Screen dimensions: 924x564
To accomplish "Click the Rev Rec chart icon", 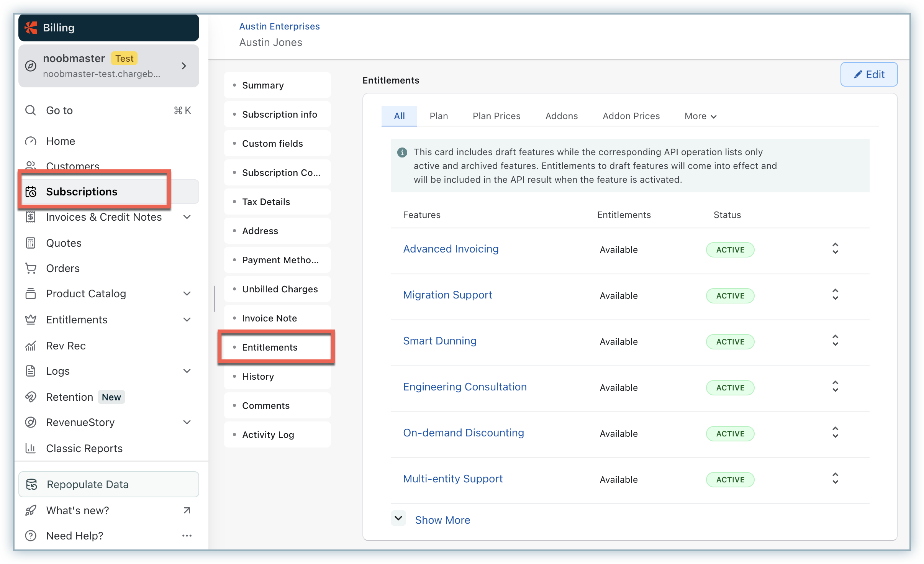I will [x=31, y=346].
